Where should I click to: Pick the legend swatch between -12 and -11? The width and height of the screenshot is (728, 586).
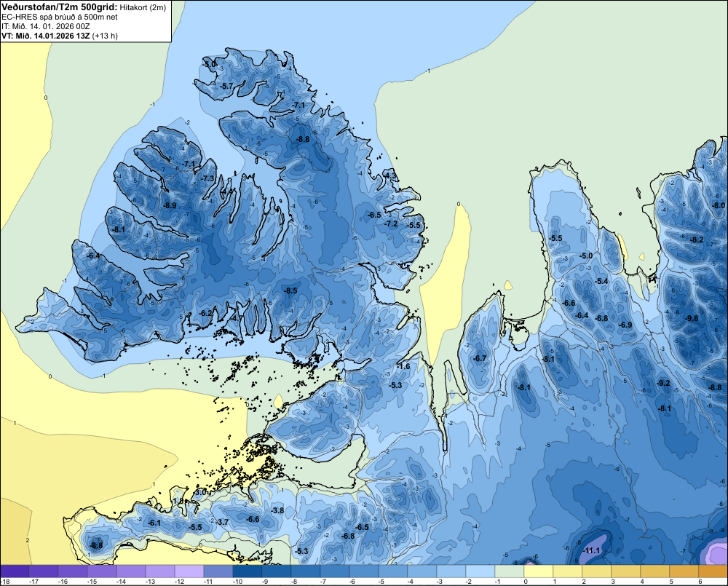(x=189, y=571)
